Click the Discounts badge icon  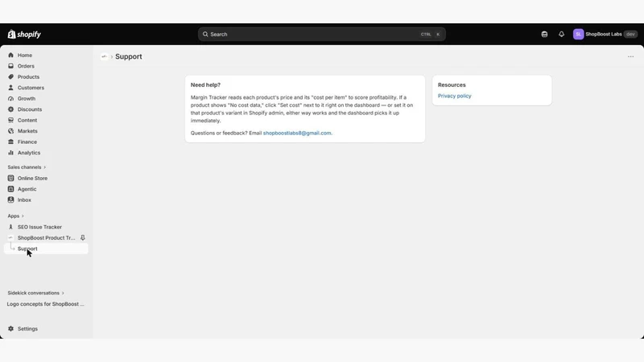10,109
